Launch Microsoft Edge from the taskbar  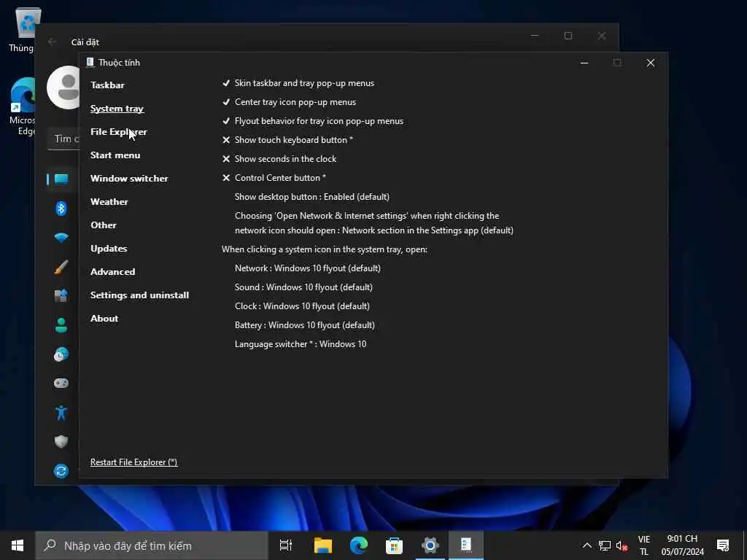tap(359, 545)
